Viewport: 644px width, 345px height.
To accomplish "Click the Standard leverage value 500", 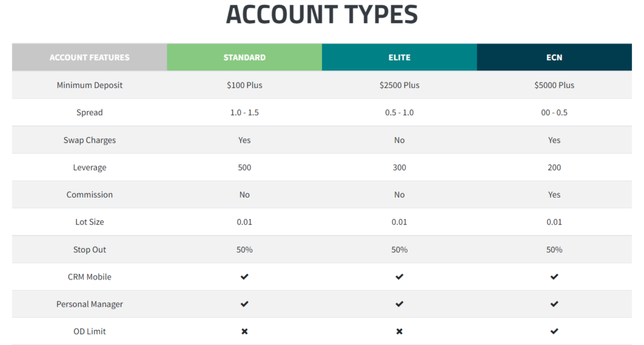I will click(245, 167).
